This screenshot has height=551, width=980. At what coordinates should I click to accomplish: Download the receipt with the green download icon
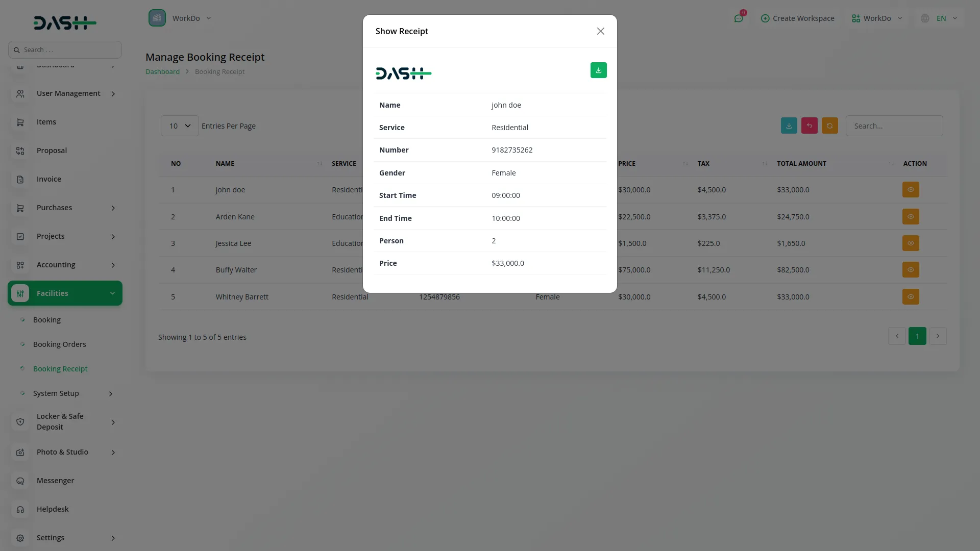pyautogui.click(x=598, y=70)
